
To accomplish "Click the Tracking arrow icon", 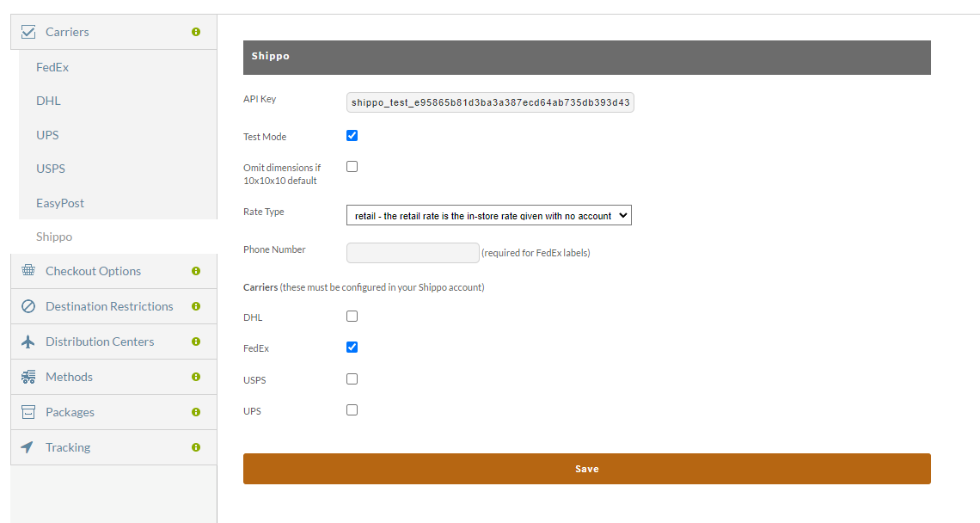I will pos(28,447).
